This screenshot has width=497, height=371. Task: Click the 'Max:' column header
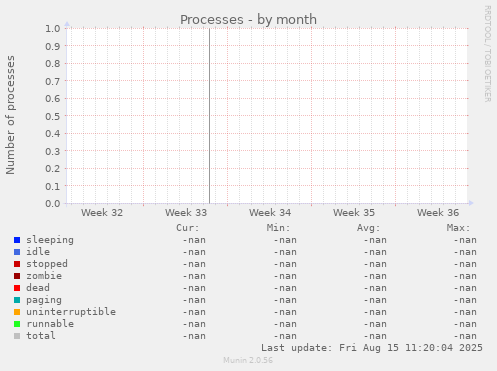458,228
